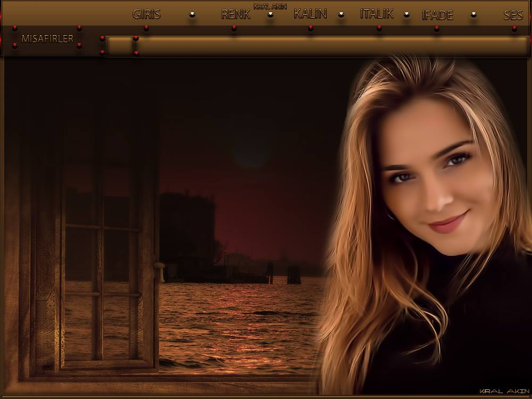Click small box left of message bar

tap(119, 46)
